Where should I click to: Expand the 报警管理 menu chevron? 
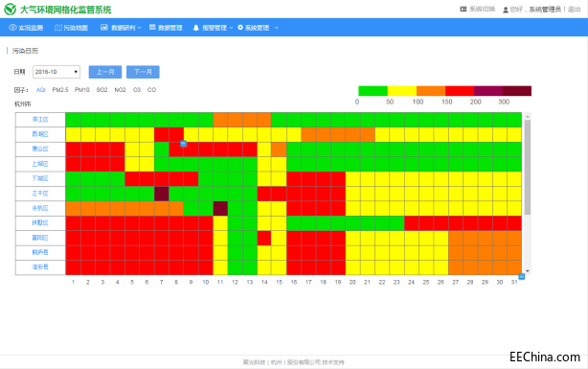(231, 28)
